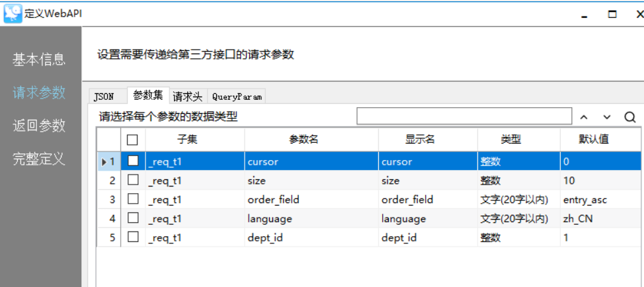Click the search magnifier icon
644x287 pixels.
(629, 117)
